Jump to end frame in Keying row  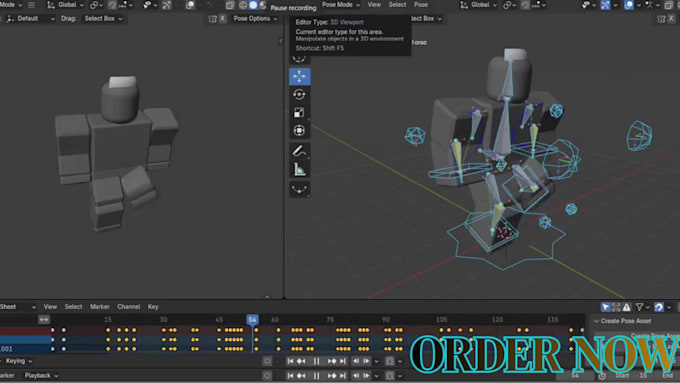343,361
